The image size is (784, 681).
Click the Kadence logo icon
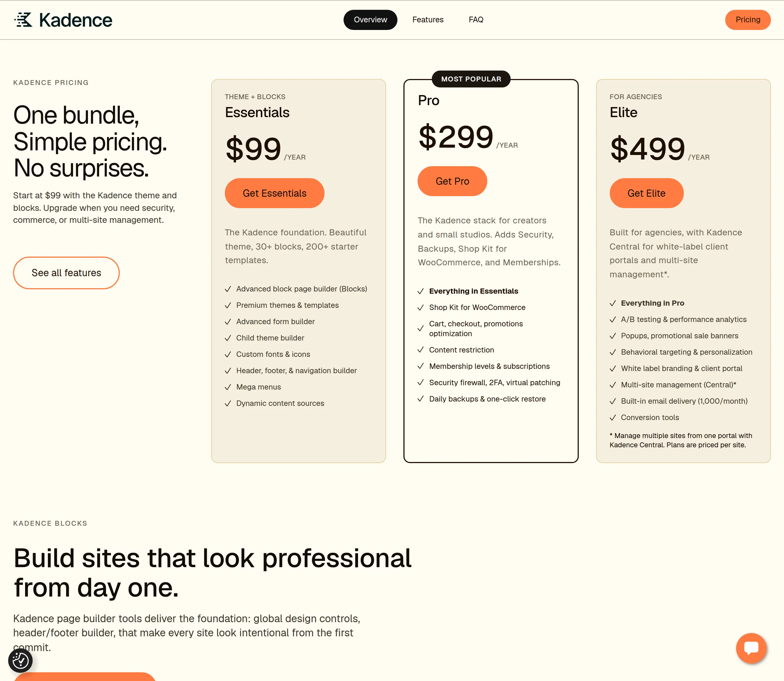tap(24, 20)
